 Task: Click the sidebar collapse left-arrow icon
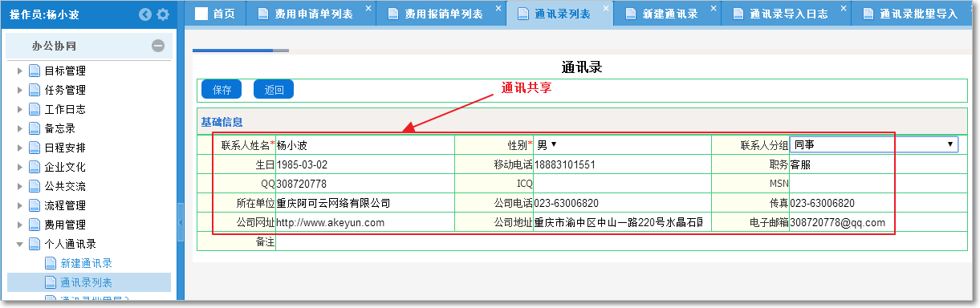pos(145,14)
